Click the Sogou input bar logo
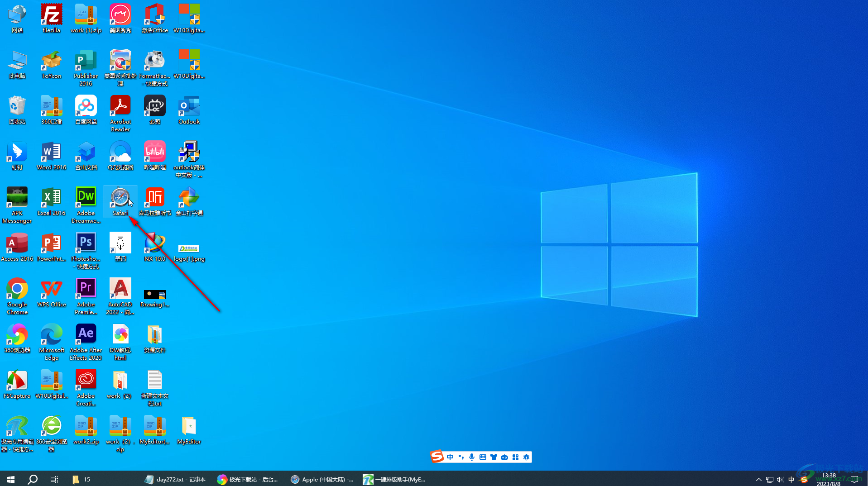This screenshot has height=486, width=868. click(x=437, y=457)
